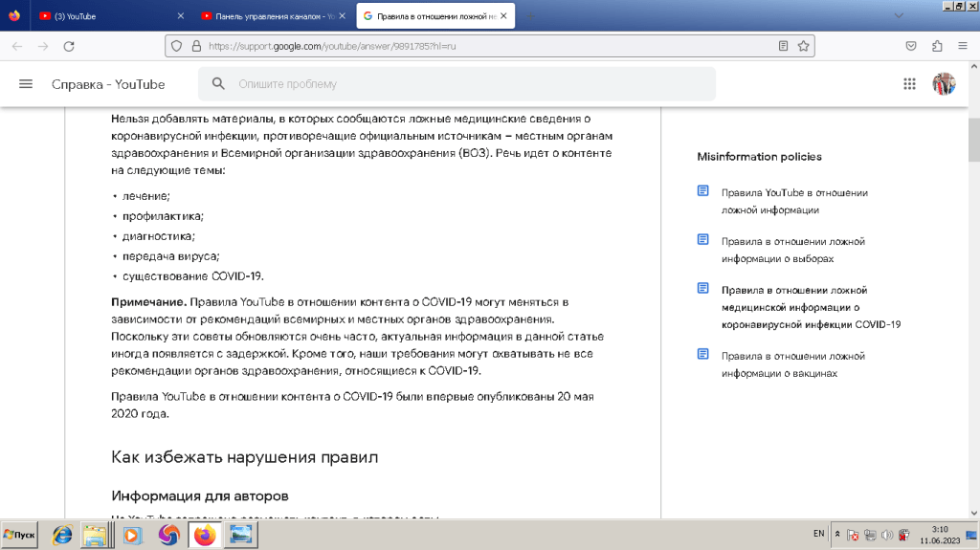Click the tracking protection shield icon
Screen dimensions: 980x550
[x=175, y=46]
